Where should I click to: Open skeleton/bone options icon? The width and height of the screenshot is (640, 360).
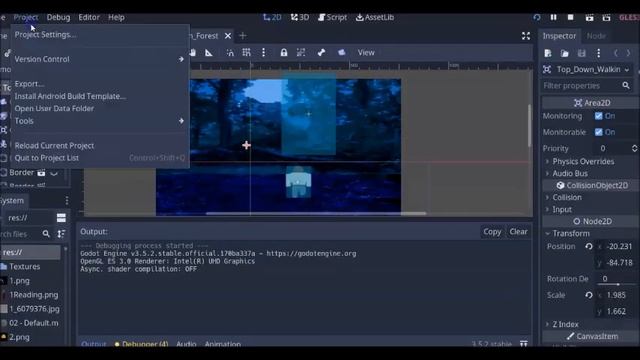[321, 53]
